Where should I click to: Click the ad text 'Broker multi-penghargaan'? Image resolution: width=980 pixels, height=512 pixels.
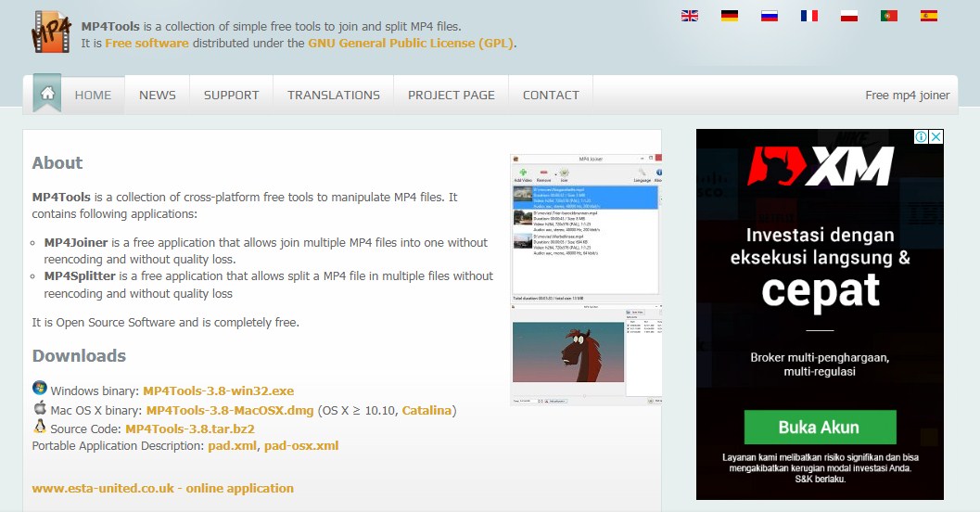coord(820,358)
